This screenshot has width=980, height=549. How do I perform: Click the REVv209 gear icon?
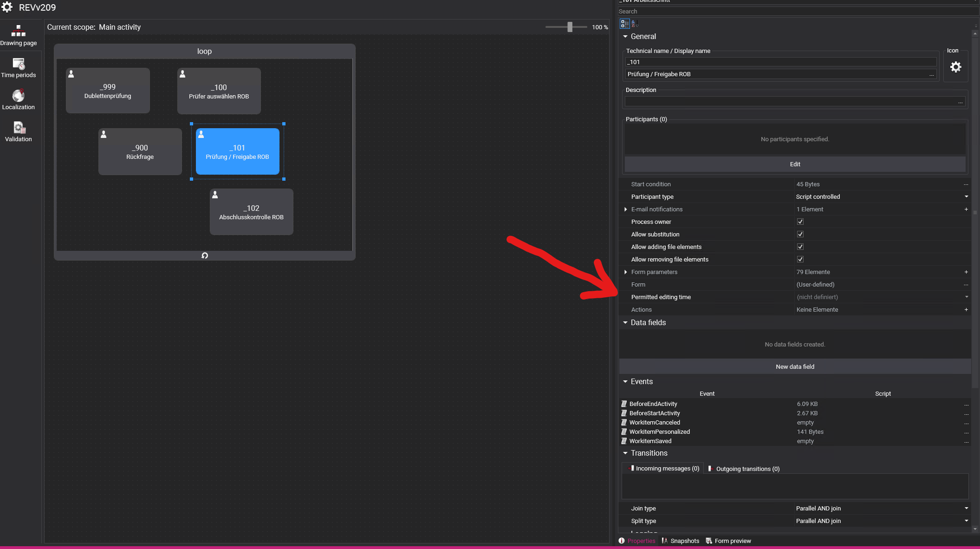[x=7, y=7]
